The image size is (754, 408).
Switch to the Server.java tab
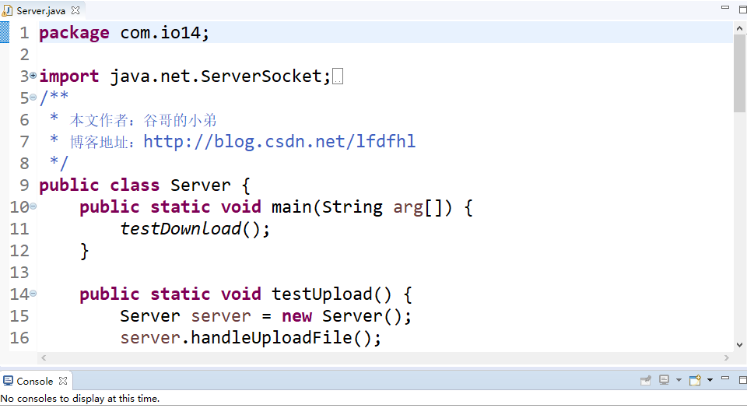[x=40, y=9]
